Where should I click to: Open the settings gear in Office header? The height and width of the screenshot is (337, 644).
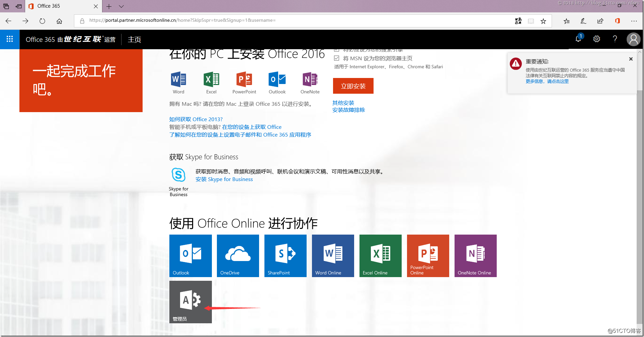[596, 39]
